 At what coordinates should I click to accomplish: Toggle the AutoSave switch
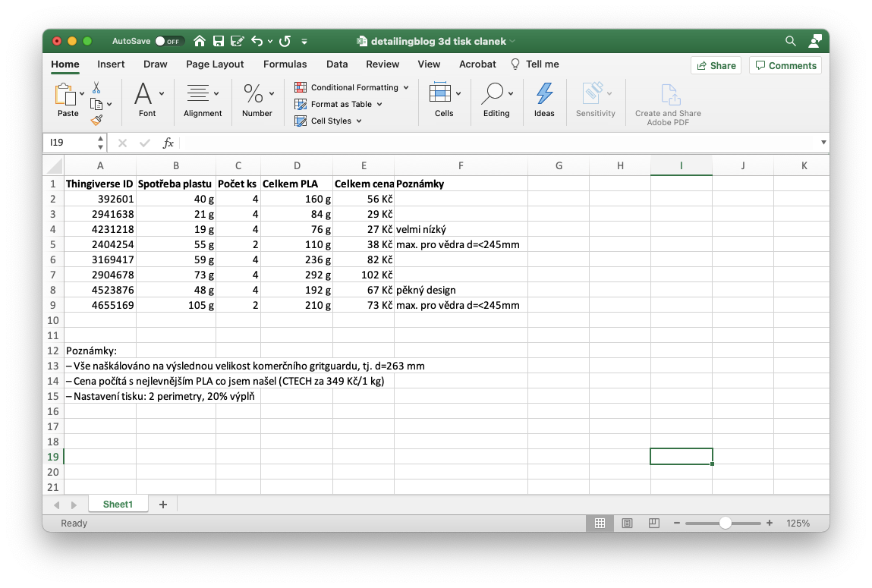coord(168,41)
